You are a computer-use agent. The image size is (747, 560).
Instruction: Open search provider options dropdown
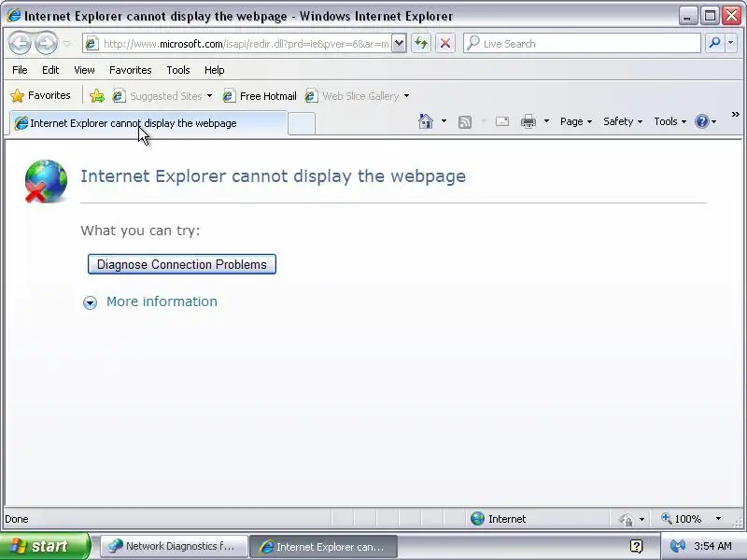pyautogui.click(x=731, y=43)
